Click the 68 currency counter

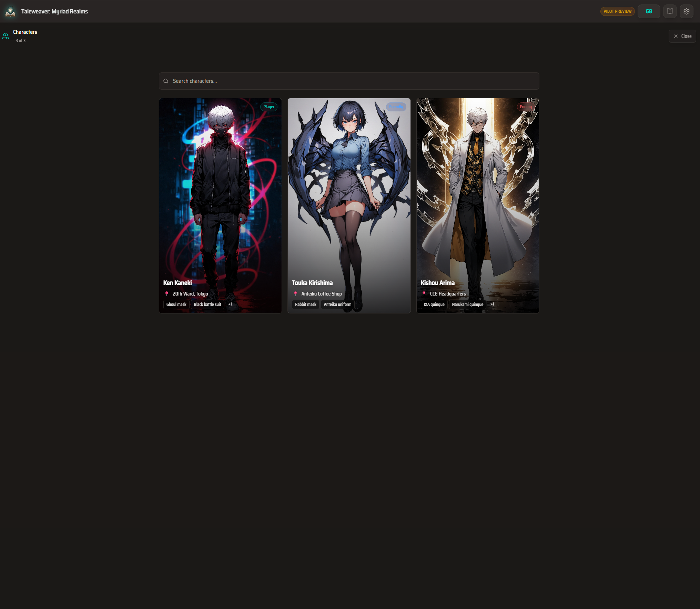[x=649, y=11]
